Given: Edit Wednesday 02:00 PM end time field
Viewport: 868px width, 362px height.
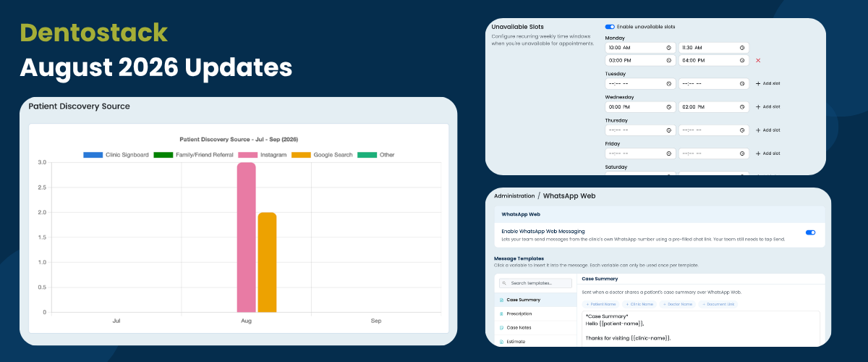Looking at the screenshot, I should pos(713,107).
